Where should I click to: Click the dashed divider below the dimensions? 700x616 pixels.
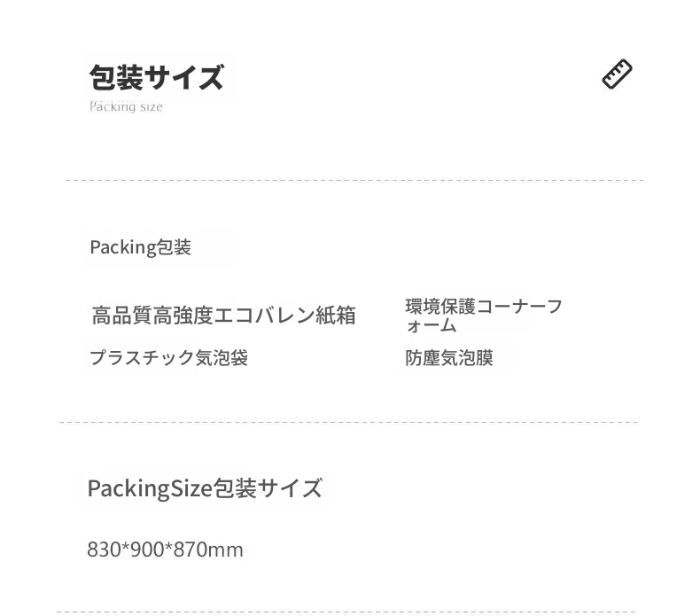346,612
